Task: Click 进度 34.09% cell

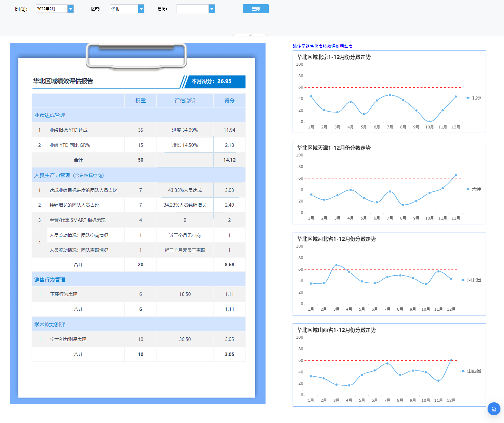Action: point(185,130)
